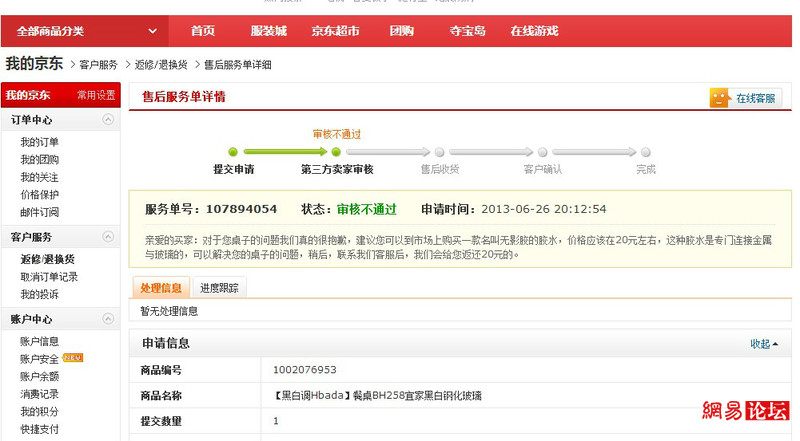Click the 第三方卖家审核 progress step dot
Screen dimensions: 800x441
click(336, 152)
